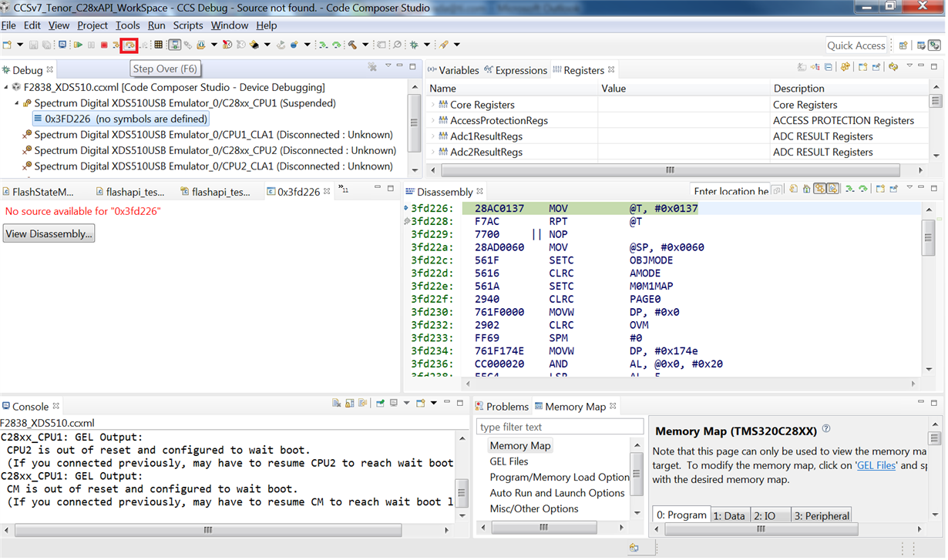Expand the Core Registers tree row
948x560 pixels.
point(434,105)
